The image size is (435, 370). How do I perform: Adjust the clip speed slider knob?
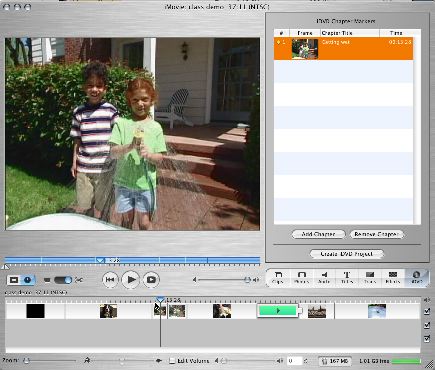tap(122, 361)
